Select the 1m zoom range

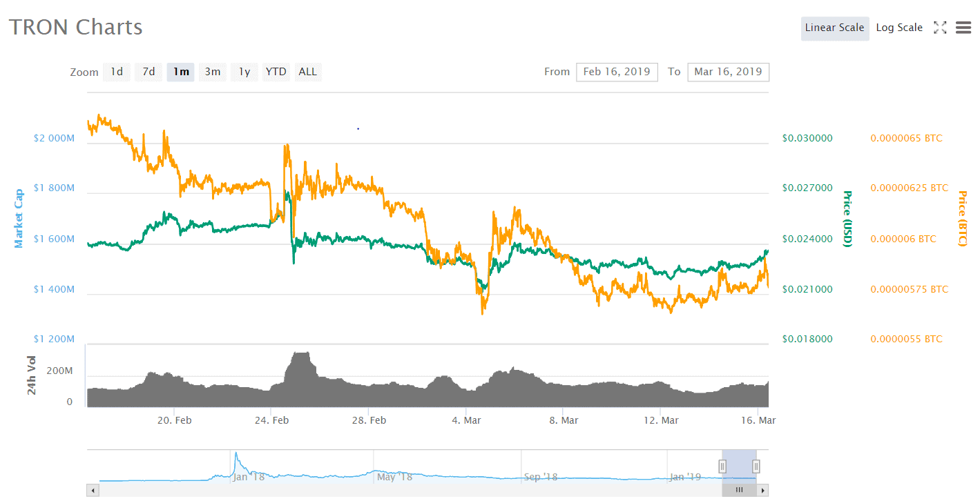click(181, 72)
